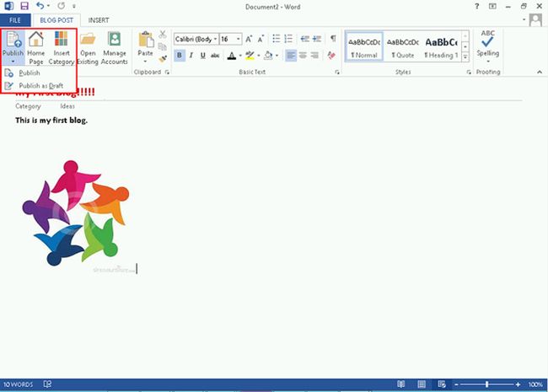Click the Copy icon
The width and height of the screenshot is (548, 392).
point(163,46)
